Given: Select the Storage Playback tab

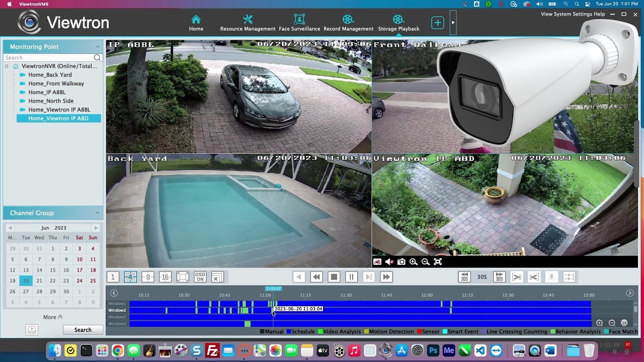Looking at the screenshot, I should (398, 23).
